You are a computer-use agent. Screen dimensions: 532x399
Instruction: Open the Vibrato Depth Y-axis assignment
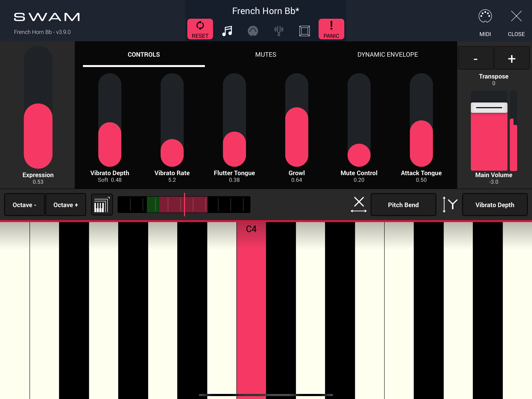click(495, 205)
